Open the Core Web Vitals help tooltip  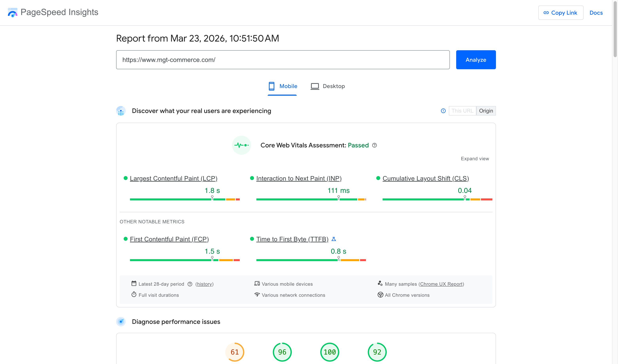(374, 145)
